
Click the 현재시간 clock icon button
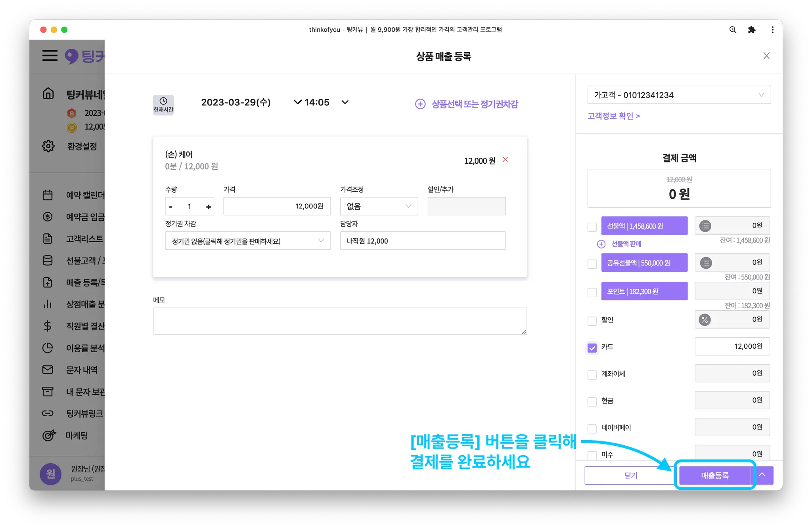pyautogui.click(x=163, y=105)
